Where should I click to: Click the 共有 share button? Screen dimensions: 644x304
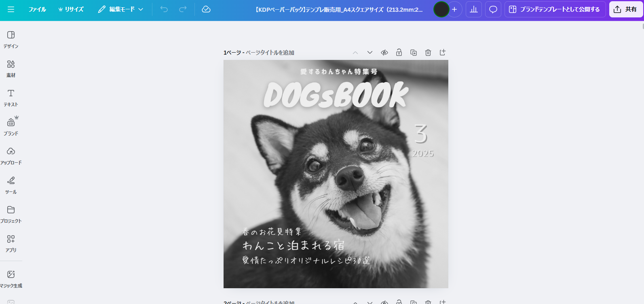[626, 9]
